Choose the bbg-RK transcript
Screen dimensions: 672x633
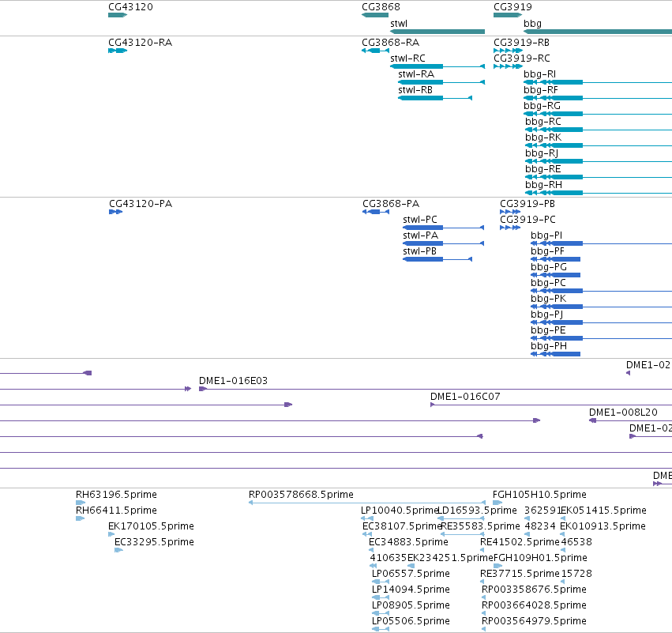point(543,138)
